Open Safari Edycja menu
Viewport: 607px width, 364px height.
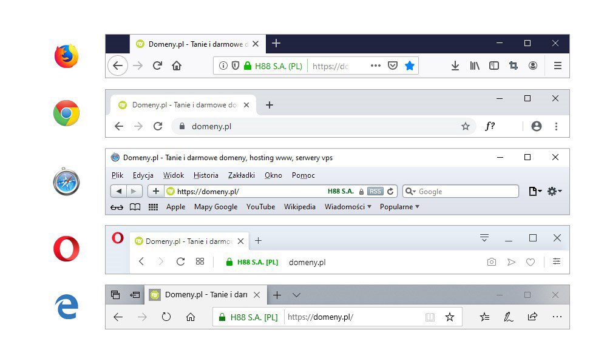click(x=143, y=175)
